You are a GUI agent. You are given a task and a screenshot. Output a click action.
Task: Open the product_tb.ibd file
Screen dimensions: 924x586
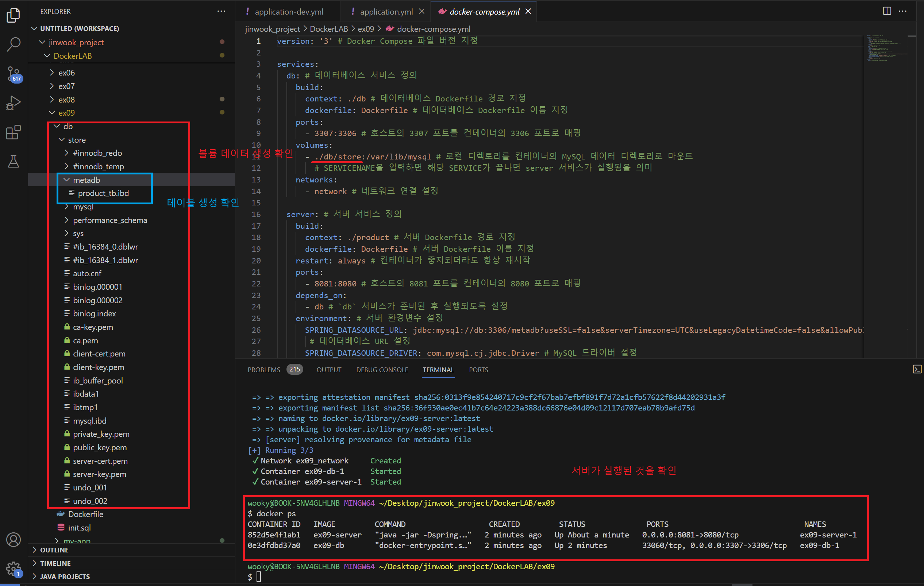coord(103,193)
